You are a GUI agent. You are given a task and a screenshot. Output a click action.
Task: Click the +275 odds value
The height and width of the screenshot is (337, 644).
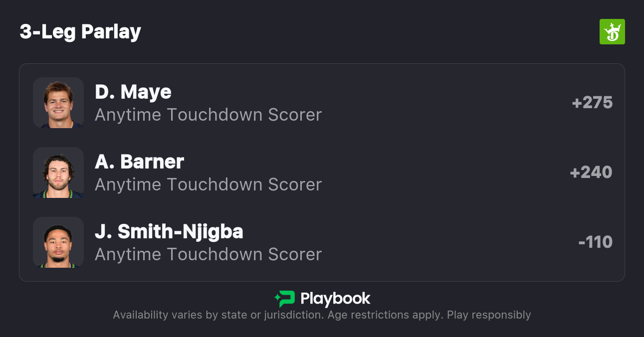(592, 103)
